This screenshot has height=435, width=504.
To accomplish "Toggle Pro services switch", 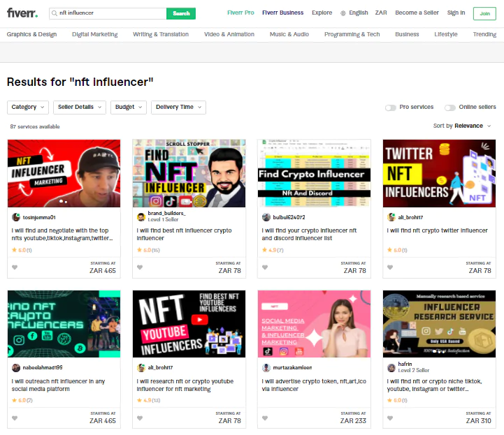I will [x=391, y=108].
